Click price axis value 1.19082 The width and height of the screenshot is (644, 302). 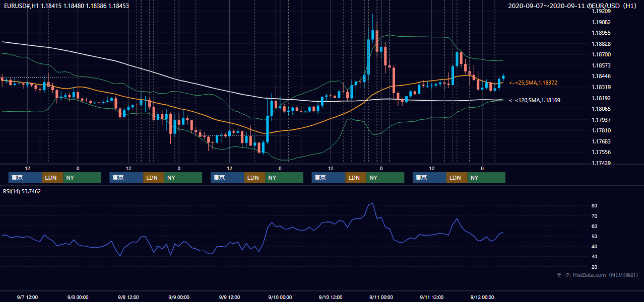(x=601, y=22)
